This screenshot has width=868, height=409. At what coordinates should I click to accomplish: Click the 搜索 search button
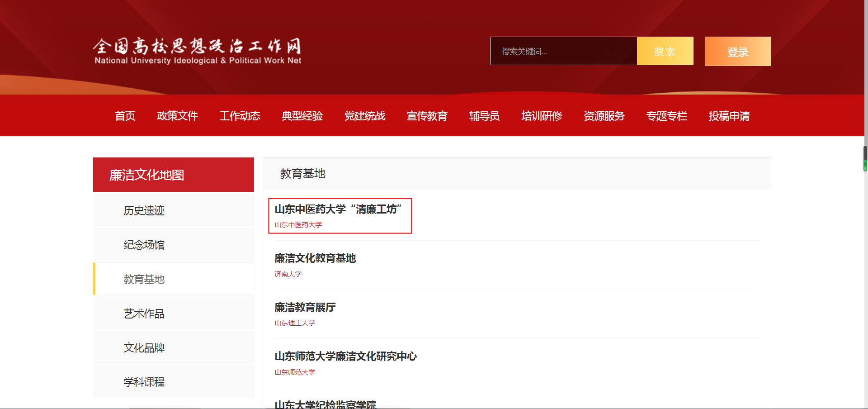(665, 51)
